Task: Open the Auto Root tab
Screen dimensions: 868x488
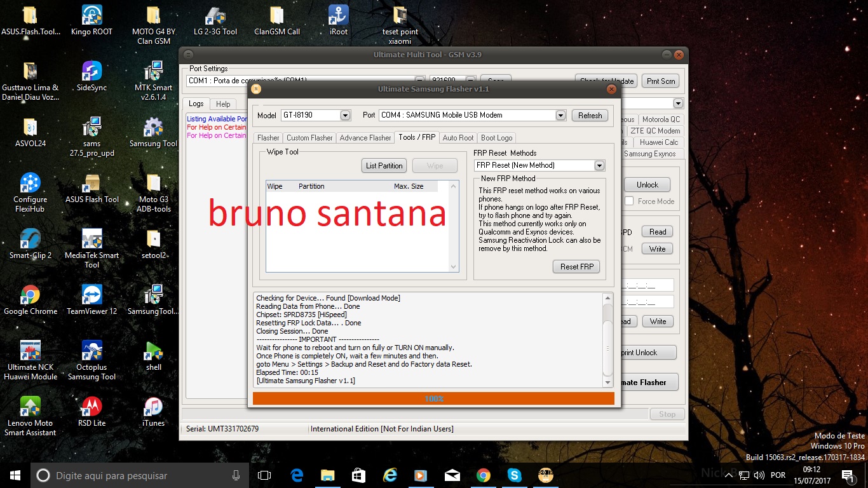Action: pyautogui.click(x=458, y=138)
